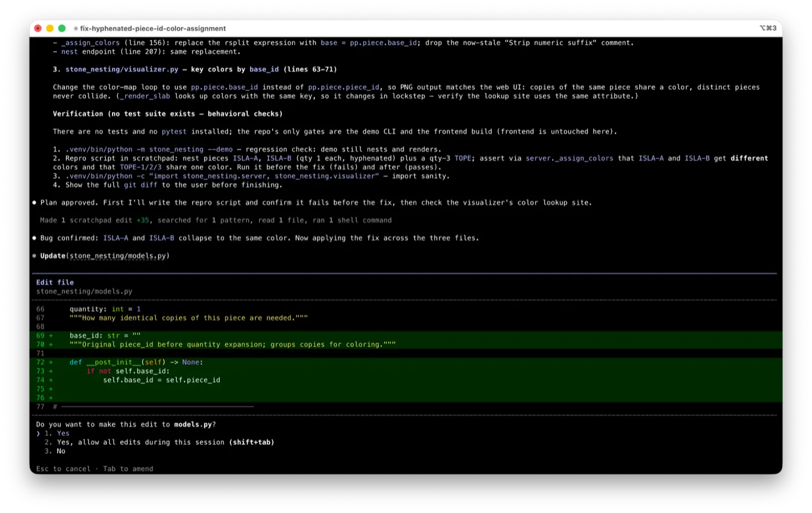Choose 'Yes, allow all edits during this session'
The width and height of the screenshot is (812, 513).
click(x=159, y=442)
